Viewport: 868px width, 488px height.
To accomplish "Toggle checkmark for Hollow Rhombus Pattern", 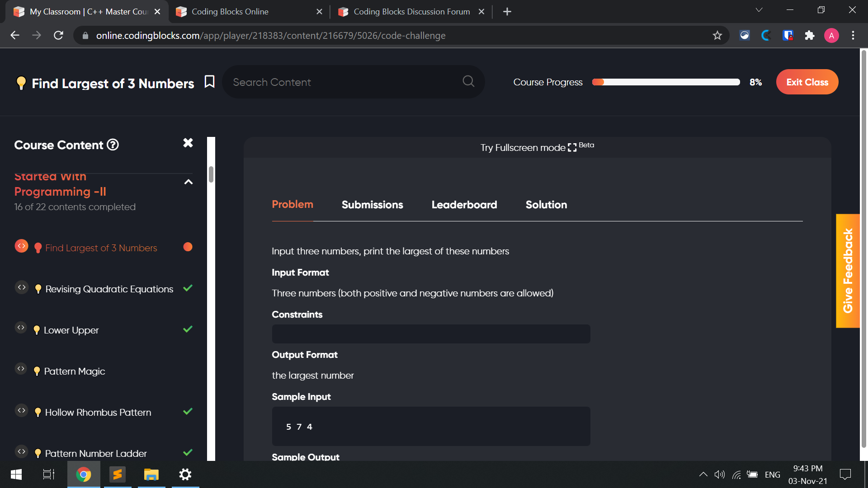I will point(188,411).
